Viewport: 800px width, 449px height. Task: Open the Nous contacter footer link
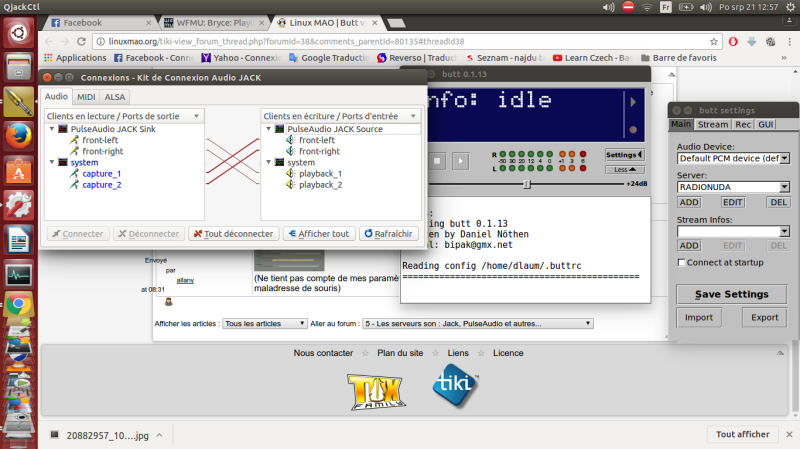[323, 353]
